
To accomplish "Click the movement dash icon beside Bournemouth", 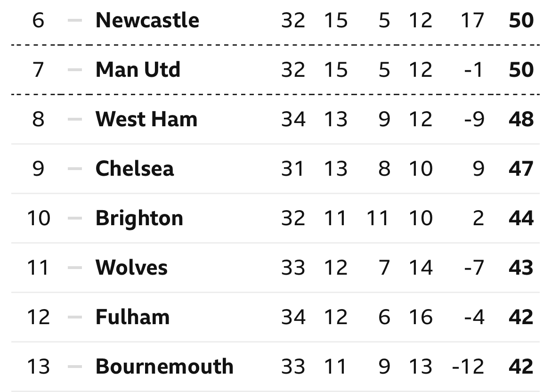I will (x=75, y=367).
